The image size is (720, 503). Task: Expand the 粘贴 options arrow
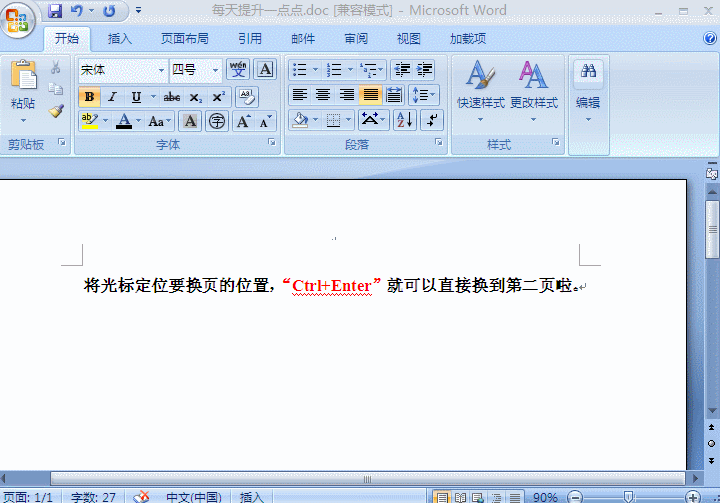pos(23,120)
